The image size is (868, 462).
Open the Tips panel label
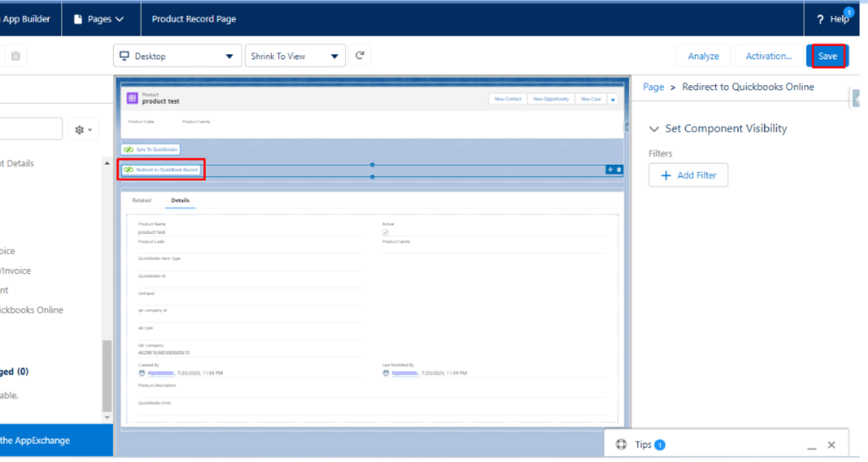coord(643,444)
